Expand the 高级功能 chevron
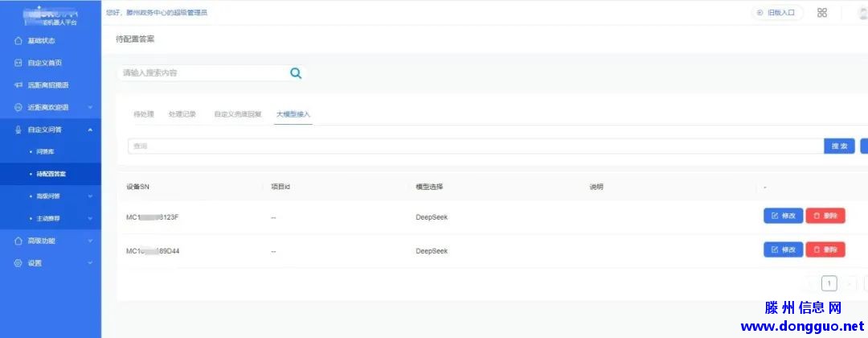Image resolution: width=868 pixels, height=338 pixels. [90, 241]
